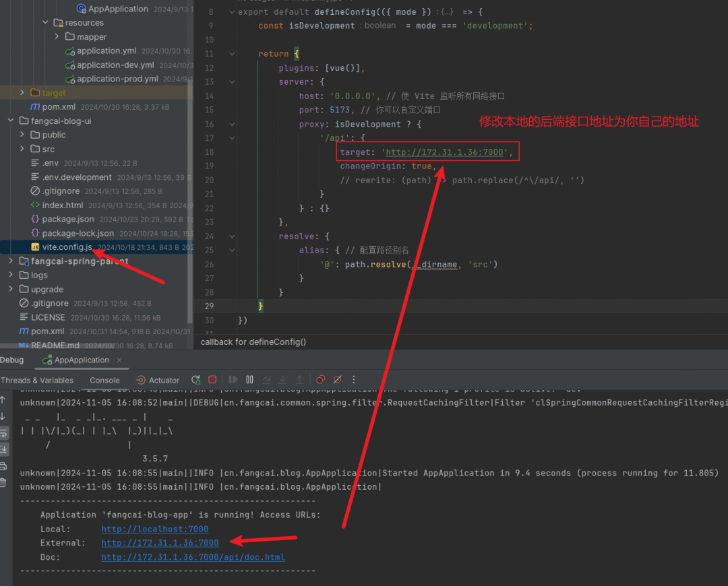The width and height of the screenshot is (728, 586).
Task: Fold defineConfig block at line 8
Action: (232, 12)
